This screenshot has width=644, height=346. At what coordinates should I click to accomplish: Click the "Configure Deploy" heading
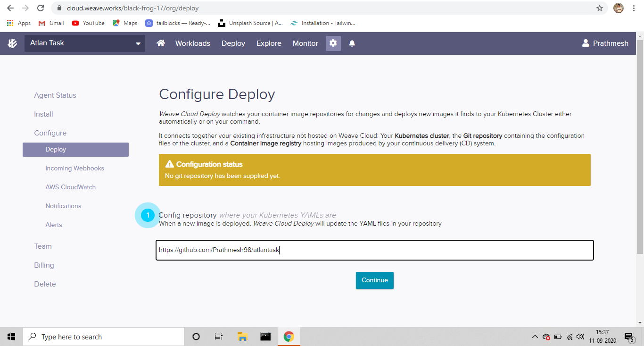click(x=217, y=94)
